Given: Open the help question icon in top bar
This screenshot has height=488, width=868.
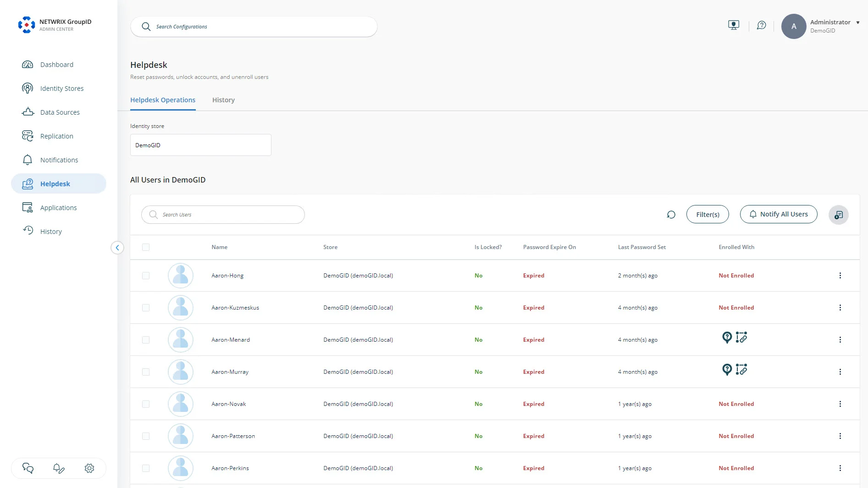Looking at the screenshot, I should point(762,25).
